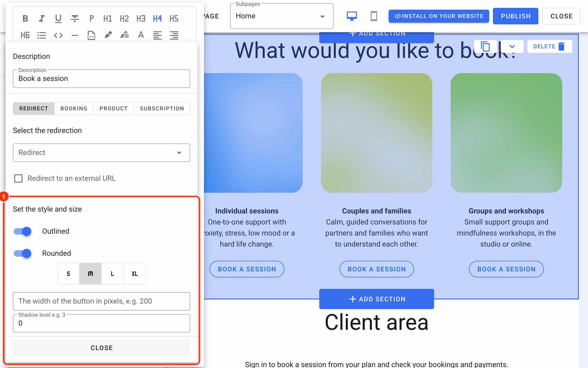This screenshot has height=368, width=588.
Task: Insert a code block
Action: (58, 35)
